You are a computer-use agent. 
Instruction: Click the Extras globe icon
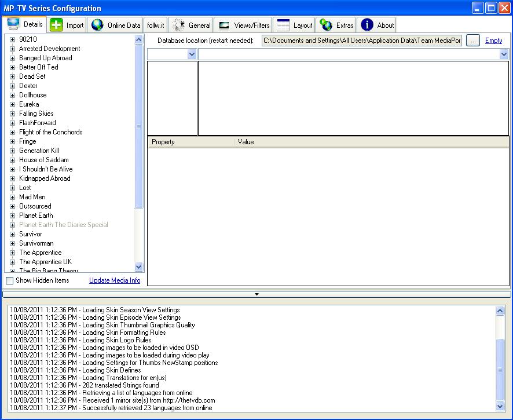click(x=326, y=25)
